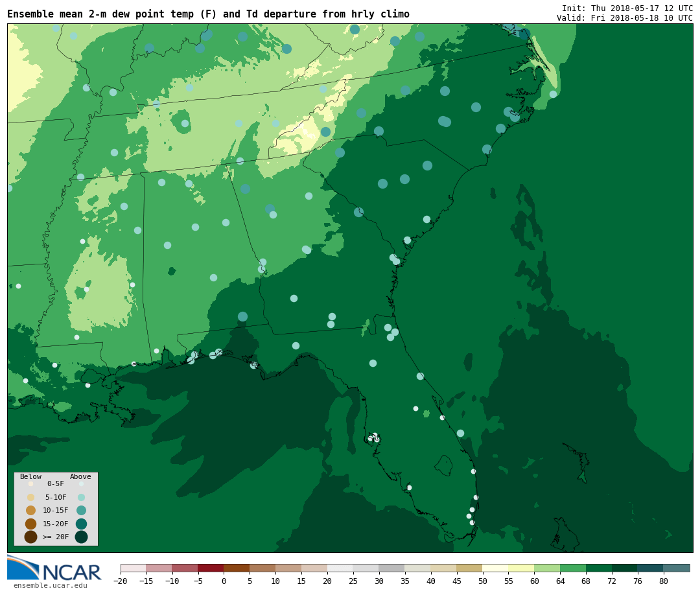
Task: Click the '10-15F' Below legend circle
Action: [x=30, y=510]
